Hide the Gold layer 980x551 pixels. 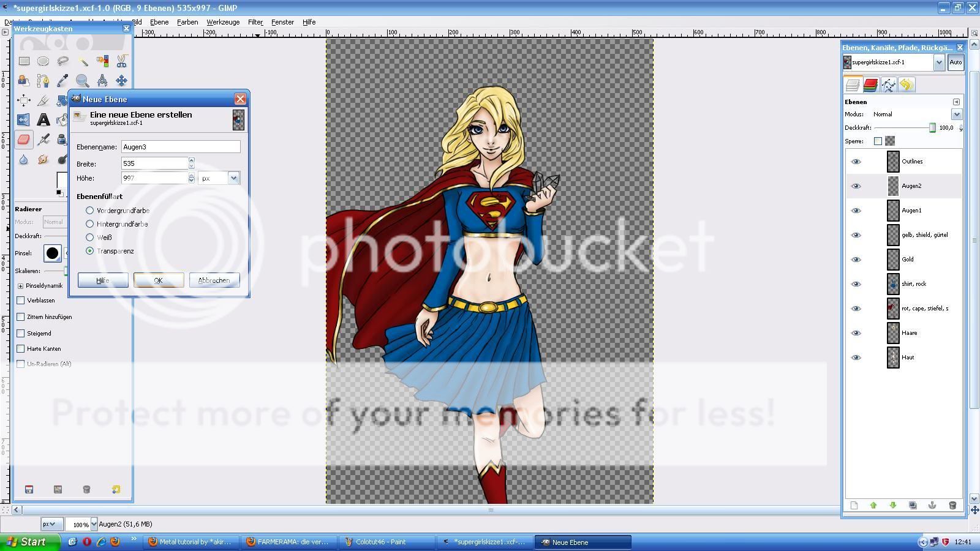pos(856,260)
